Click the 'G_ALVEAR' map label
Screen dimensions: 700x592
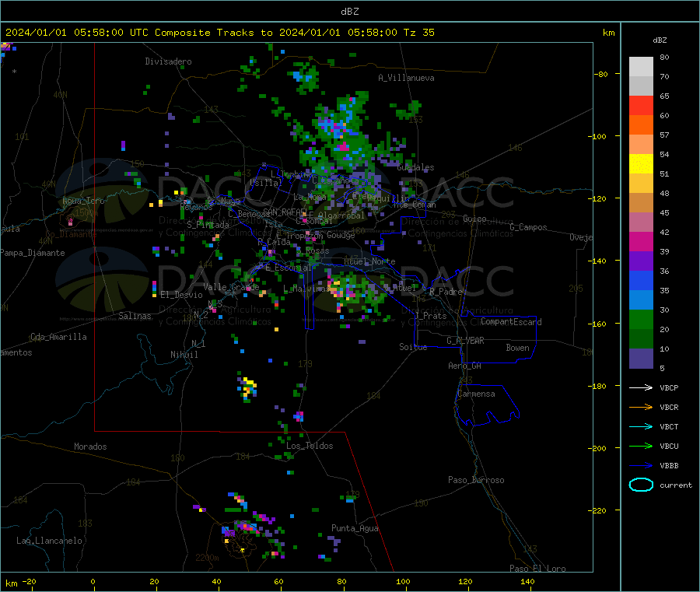465,341
